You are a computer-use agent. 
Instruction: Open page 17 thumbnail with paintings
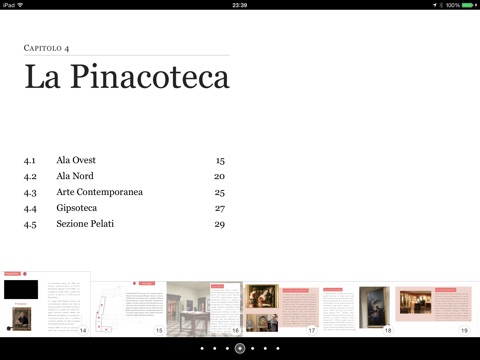[x=281, y=309]
